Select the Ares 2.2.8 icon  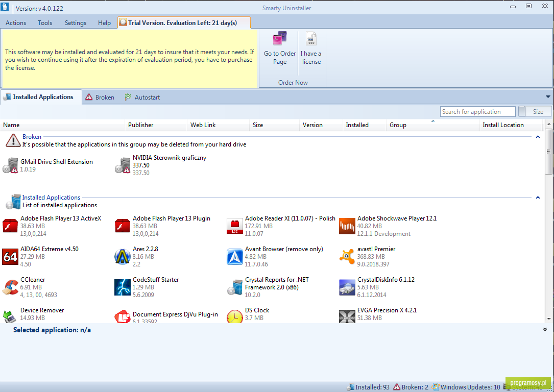pos(123,257)
